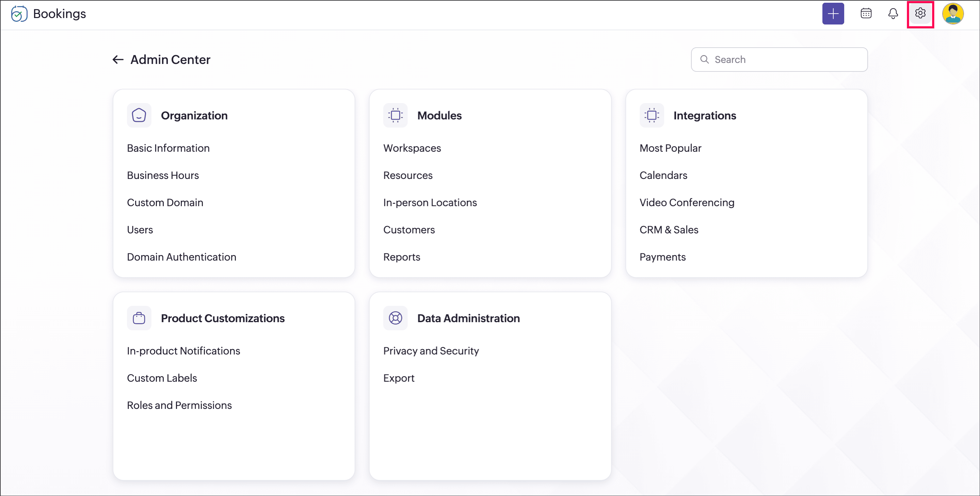The width and height of the screenshot is (980, 496).
Task: Click the settings gear icon
Action: 920,14
